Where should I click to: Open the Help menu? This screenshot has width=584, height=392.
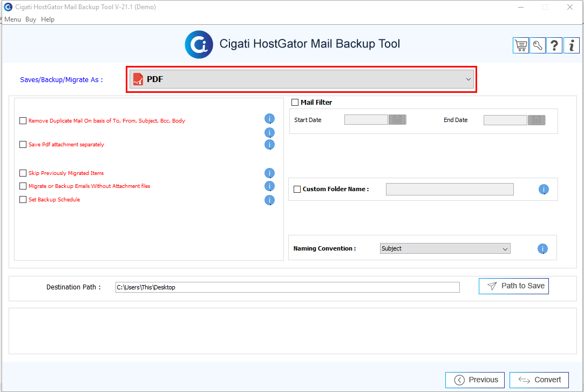coord(47,19)
